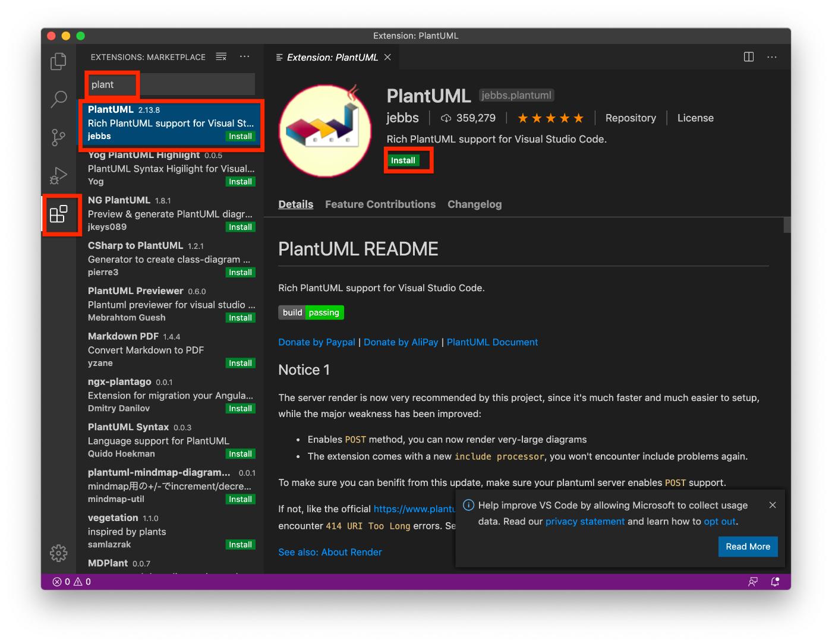Install NG PlantUML extension
Screen dimensions: 832x644
click(241, 227)
